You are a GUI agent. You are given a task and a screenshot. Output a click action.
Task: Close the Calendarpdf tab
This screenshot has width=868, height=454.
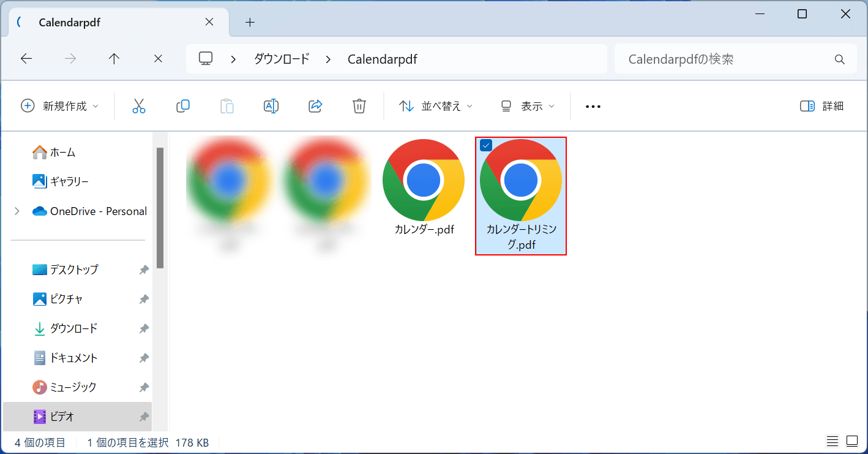pyautogui.click(x=209, y=22)
